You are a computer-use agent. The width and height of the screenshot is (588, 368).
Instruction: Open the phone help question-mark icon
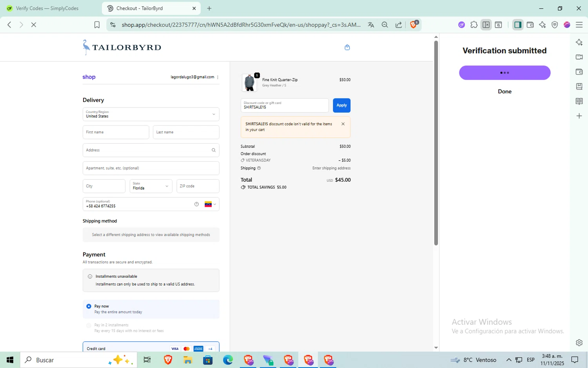click(x=196, y=204)
